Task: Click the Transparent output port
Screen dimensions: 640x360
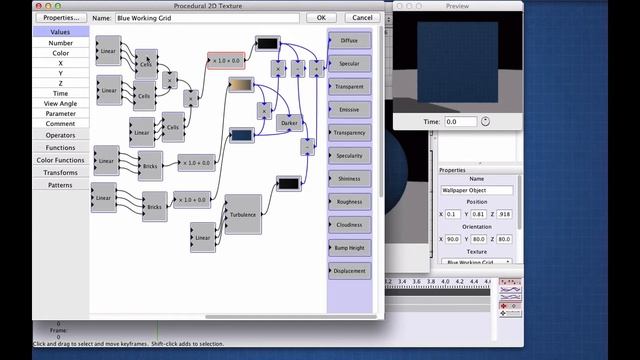Action: click(350, 87)
